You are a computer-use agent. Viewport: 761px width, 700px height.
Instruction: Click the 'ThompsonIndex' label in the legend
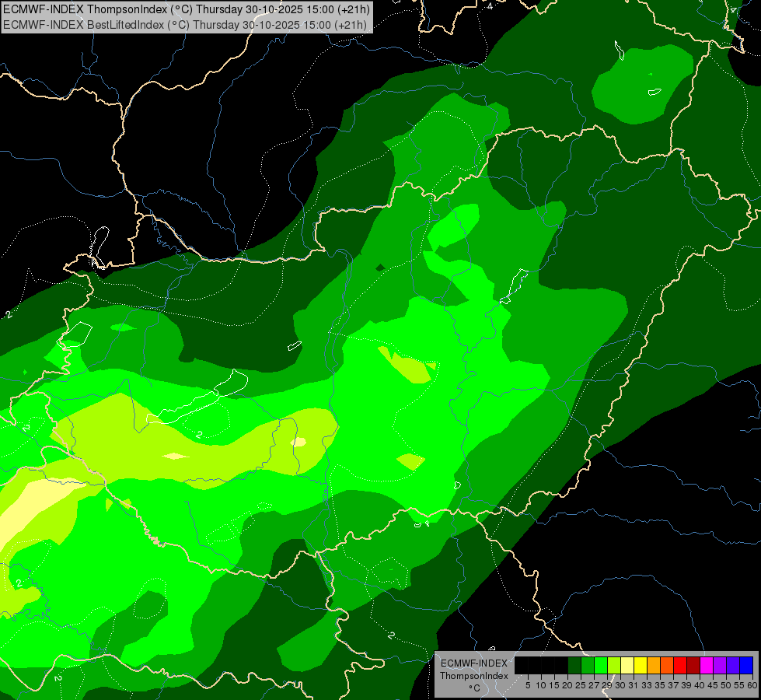[474, 676]
